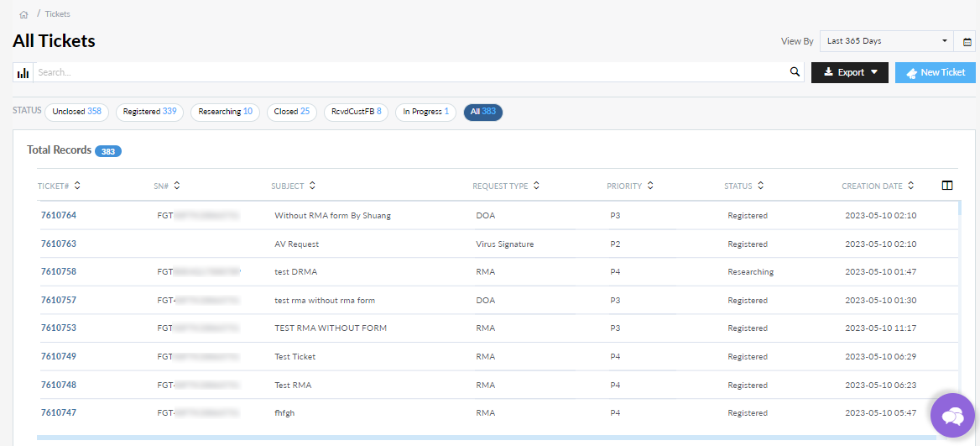The image size is (980, 446).
Task: Click the magnifier search icon
Action: coord(795,72)
